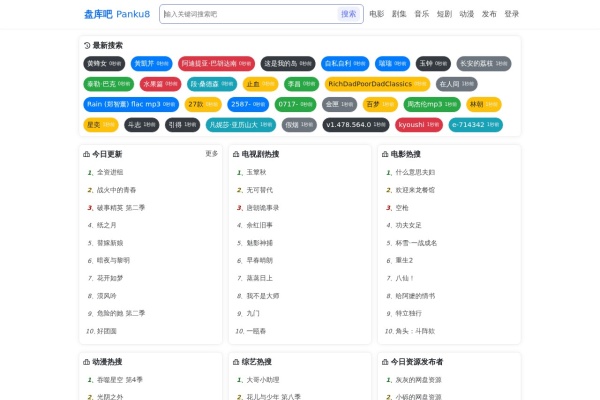Open 什么意思夫妇 in 电影热搜

click(415, 172)
